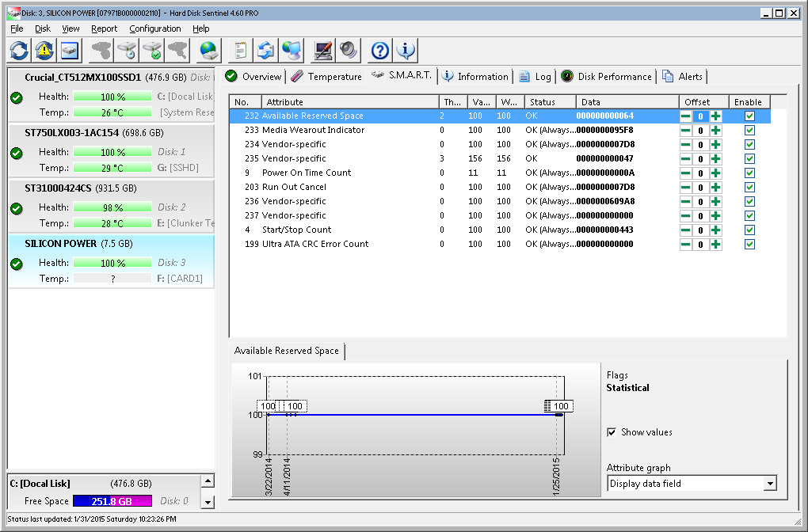Screen dimensions: 808x532
Task: Click the yellow warning triangle toolbar icon
Action: [x=44, y=51]
